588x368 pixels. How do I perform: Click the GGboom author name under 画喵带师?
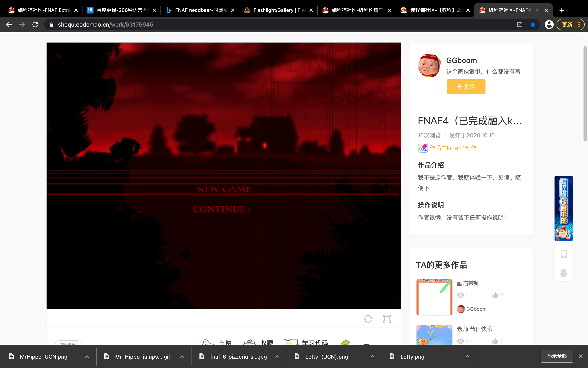pyautogui.click(x=477, y=309)
